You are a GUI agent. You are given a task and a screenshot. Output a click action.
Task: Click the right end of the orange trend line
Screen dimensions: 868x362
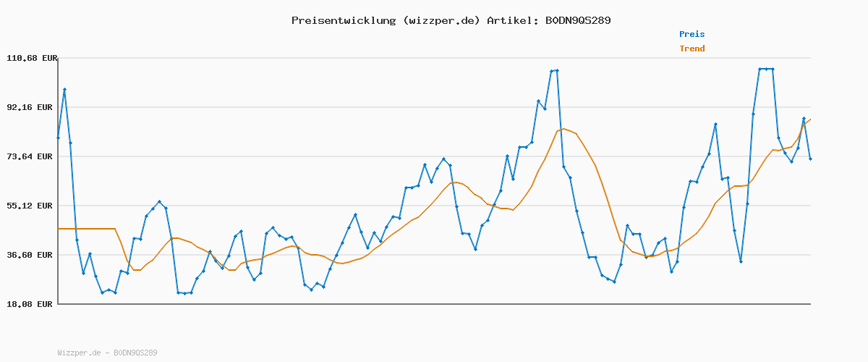click(x=810, y=119)
